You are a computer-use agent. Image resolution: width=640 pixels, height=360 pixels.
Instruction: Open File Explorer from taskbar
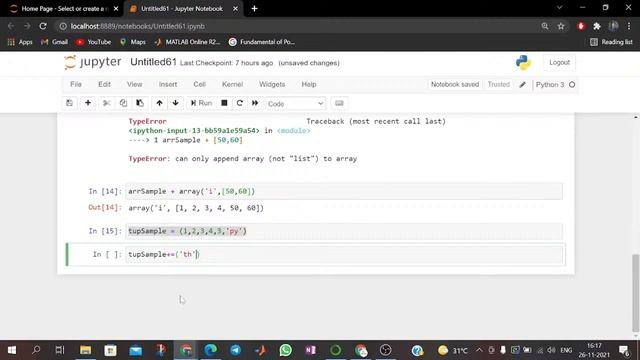click(85, 350)
